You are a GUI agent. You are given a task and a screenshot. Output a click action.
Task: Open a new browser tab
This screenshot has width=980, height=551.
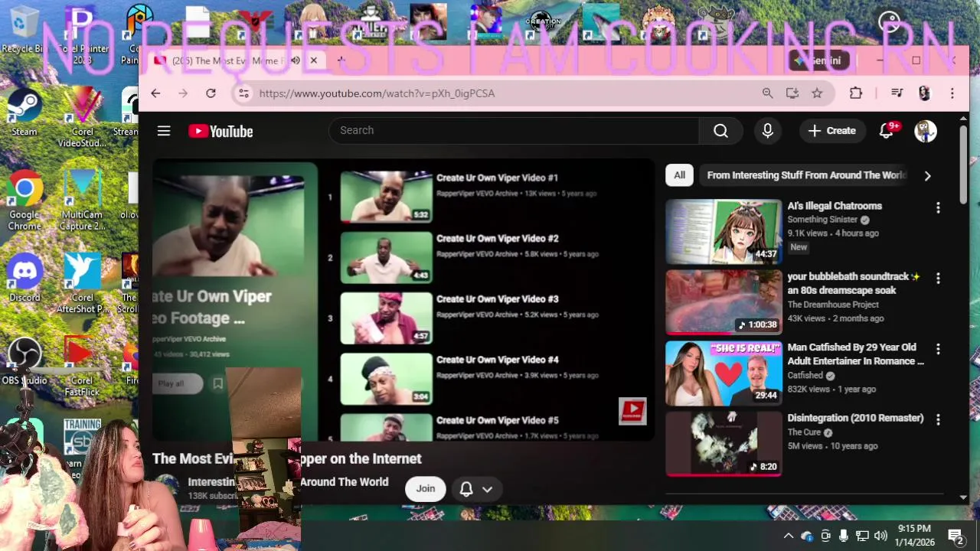coord(341,60)
